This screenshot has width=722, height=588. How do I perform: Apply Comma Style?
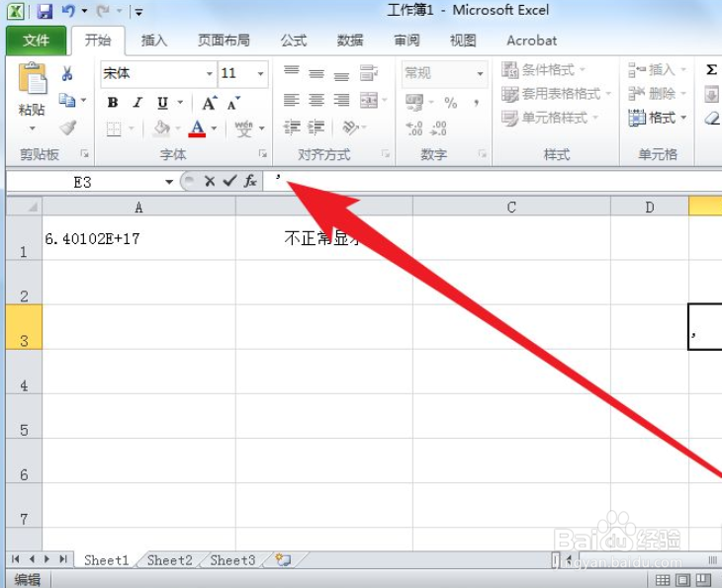[476, 103]
